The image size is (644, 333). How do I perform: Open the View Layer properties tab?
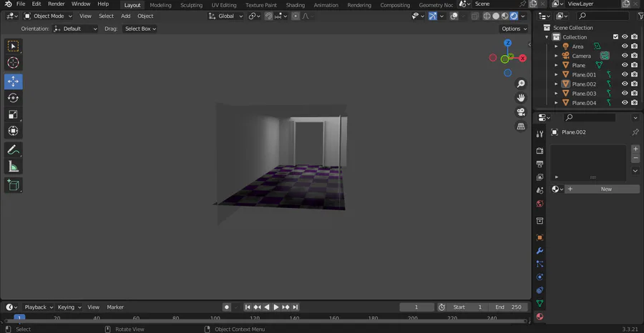tap(540, 177)
